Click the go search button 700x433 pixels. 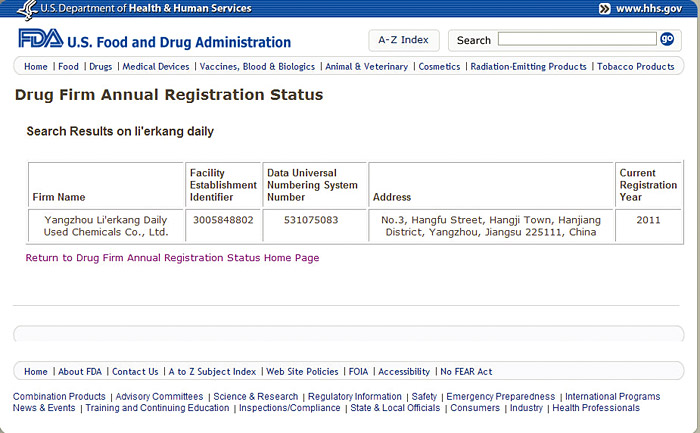[x=667, y=39]
